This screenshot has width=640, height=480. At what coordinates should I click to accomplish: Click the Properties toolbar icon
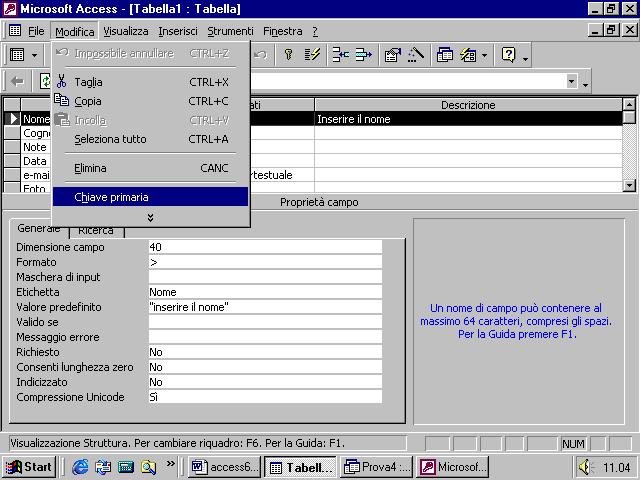point(393,55)
